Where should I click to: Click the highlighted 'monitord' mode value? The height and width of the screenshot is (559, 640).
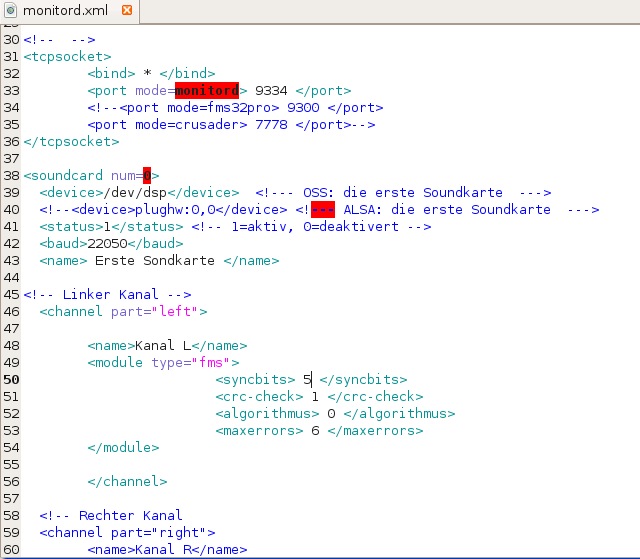coord(207,91)
